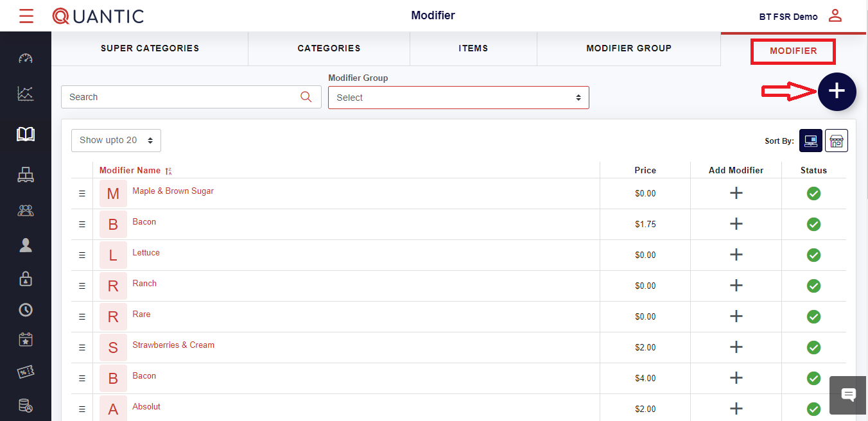
Task: Toggle status of Strawberries & Cream
Action: pyautogui.click(x=813, y=347)
